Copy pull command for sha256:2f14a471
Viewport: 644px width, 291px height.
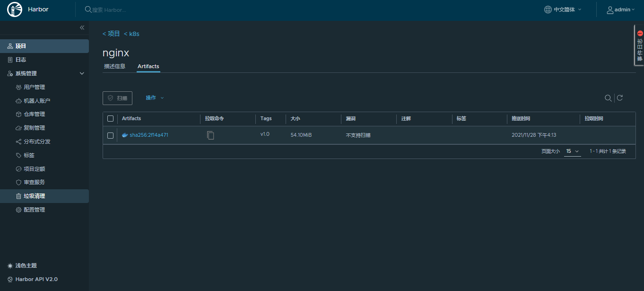pos(211,135)
